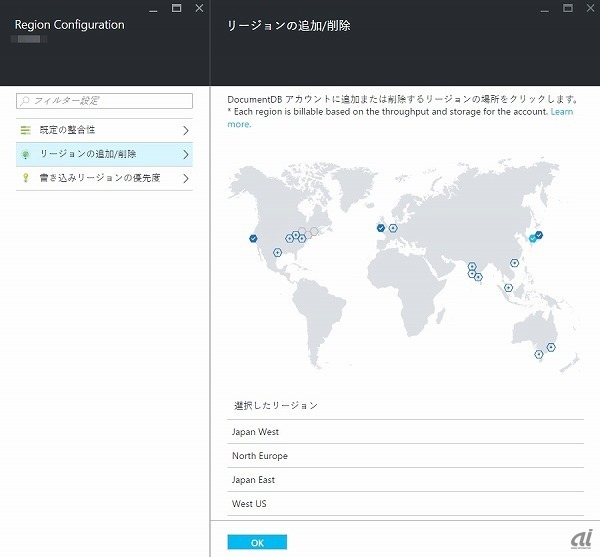
Task: Select the West Europe region marker on the map
Action: [393, 228]
